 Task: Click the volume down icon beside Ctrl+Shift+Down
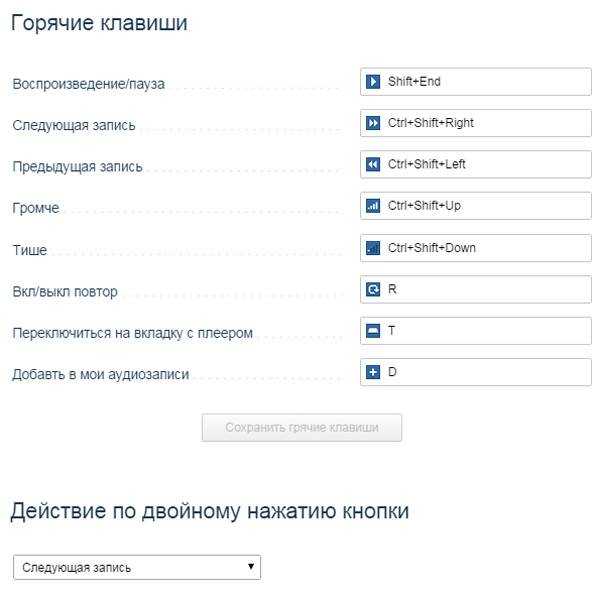click(373, 248)
